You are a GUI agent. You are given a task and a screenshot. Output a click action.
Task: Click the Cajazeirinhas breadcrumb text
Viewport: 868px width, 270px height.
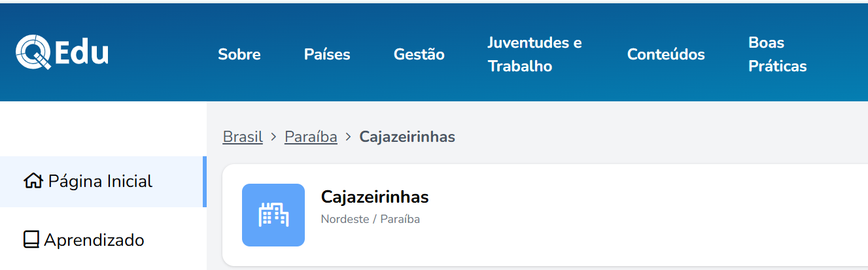(x=408, y=137)
